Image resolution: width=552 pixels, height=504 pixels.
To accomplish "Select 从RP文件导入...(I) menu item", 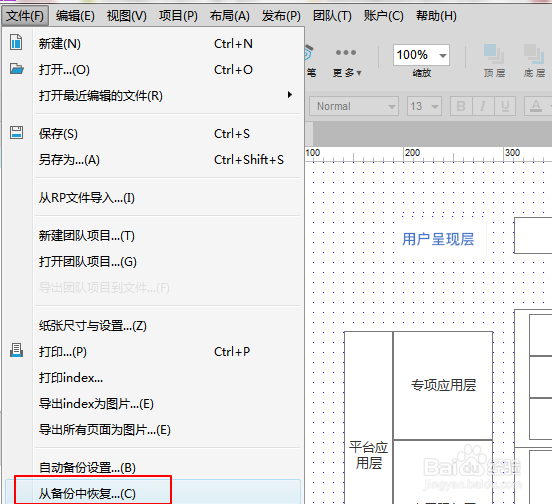I will [153, 198].
